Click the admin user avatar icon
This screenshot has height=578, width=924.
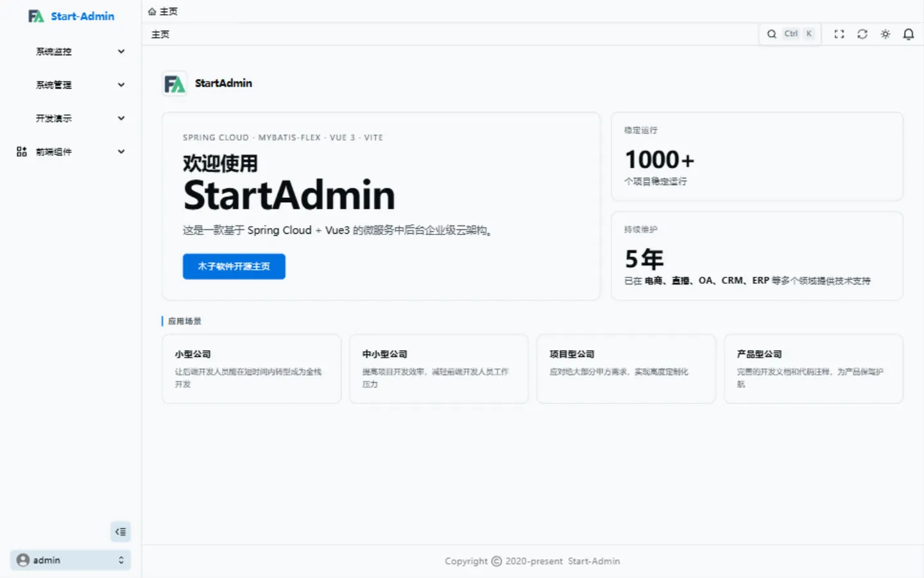tap(23, 560)
